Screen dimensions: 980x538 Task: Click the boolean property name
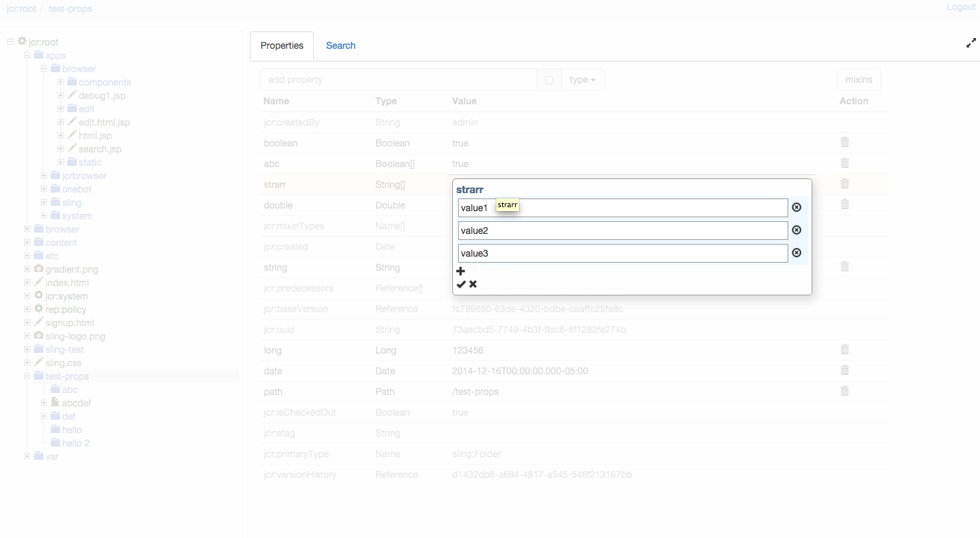[281, 143]
